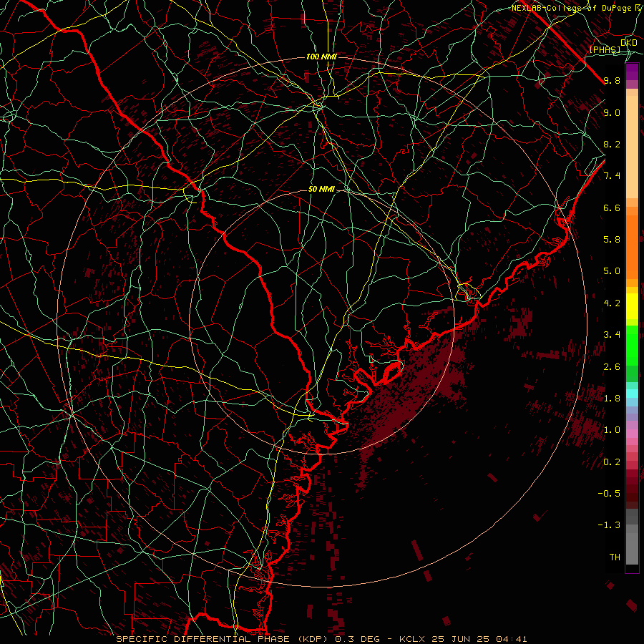This screenshot has height=644, width=644.
Task: Click the 6.6 scale value
Action: [x=612, y=208]
